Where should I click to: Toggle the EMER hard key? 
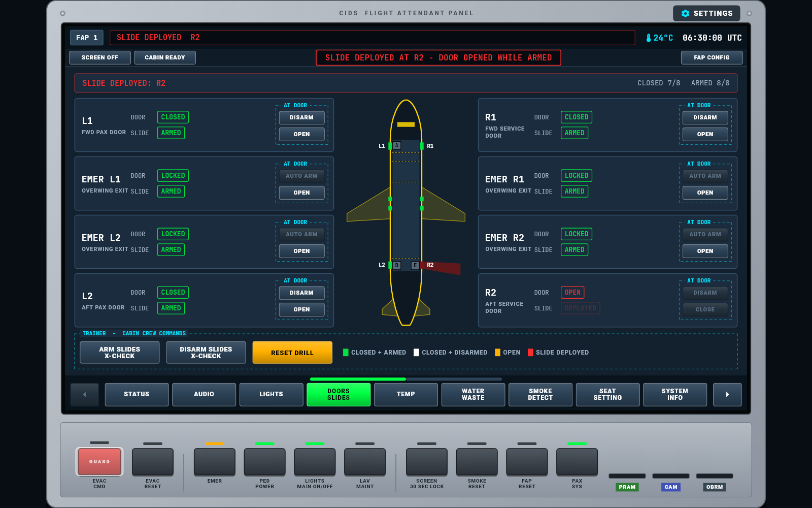215,462
